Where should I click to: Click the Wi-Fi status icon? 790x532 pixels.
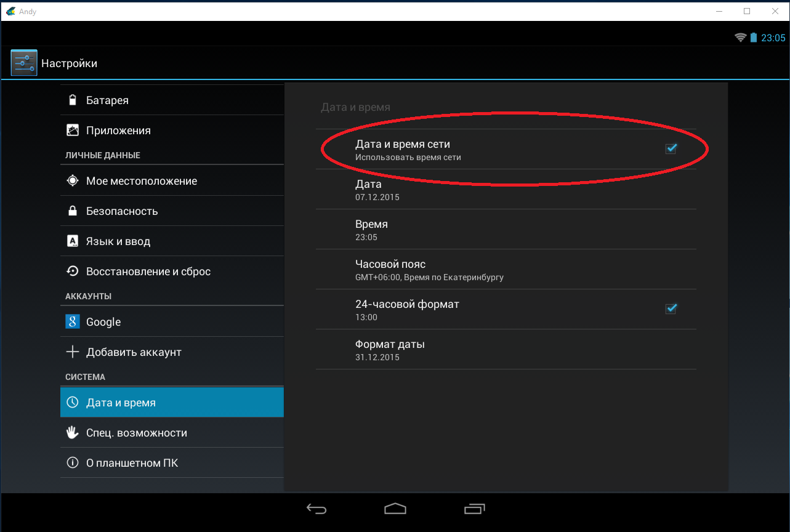(740, 38)
